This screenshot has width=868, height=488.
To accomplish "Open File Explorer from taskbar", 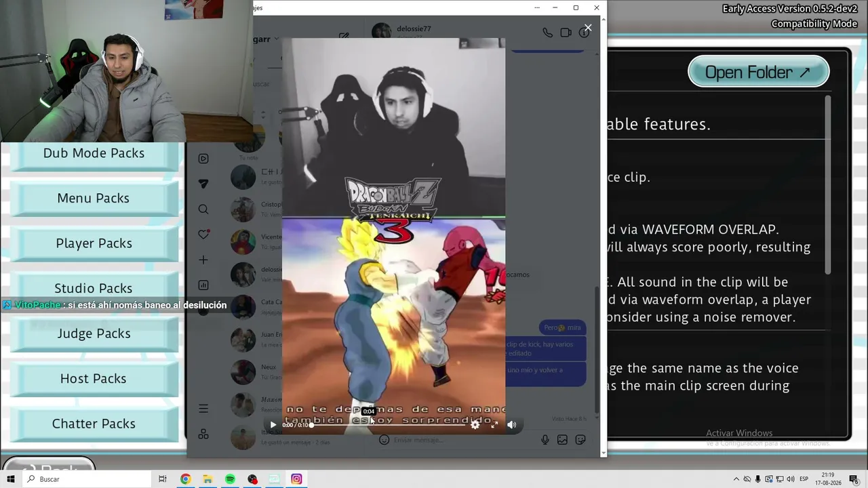I will pyautogui.click(x=208, y=479).
